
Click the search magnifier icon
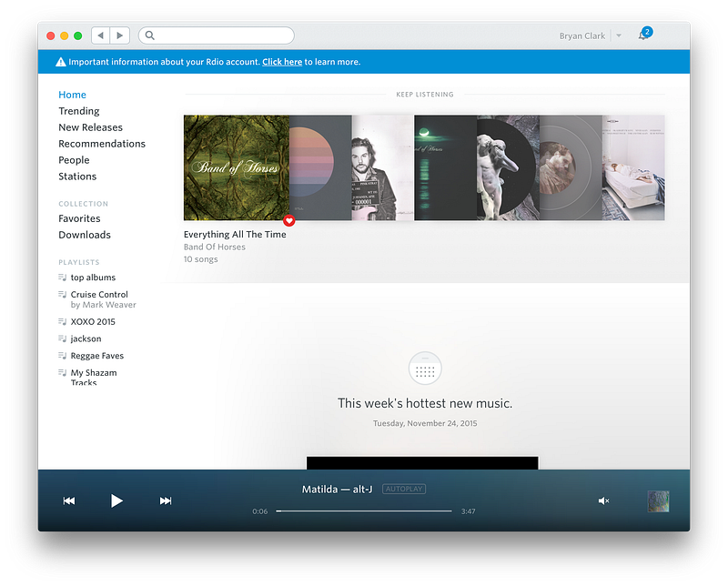149,35
